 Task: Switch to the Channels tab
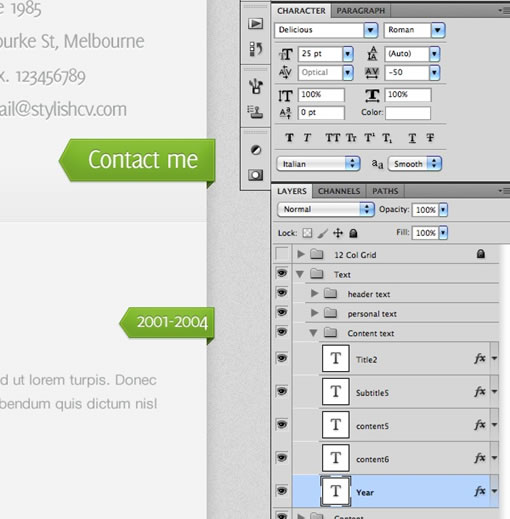(x=339, y=191)
